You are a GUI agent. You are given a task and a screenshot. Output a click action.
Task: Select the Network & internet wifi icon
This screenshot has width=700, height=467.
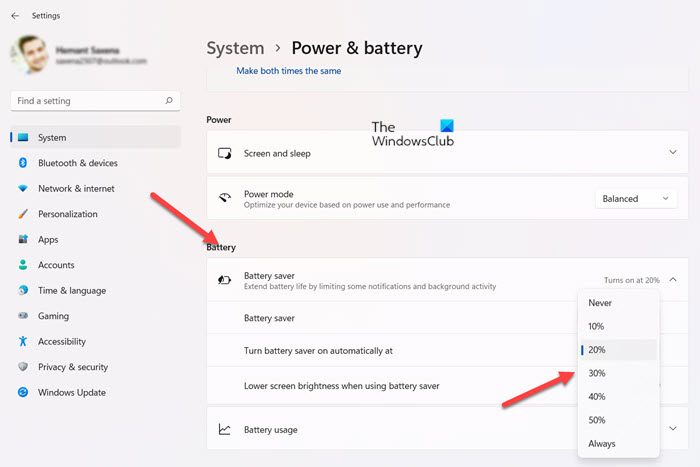coord(22,188)
